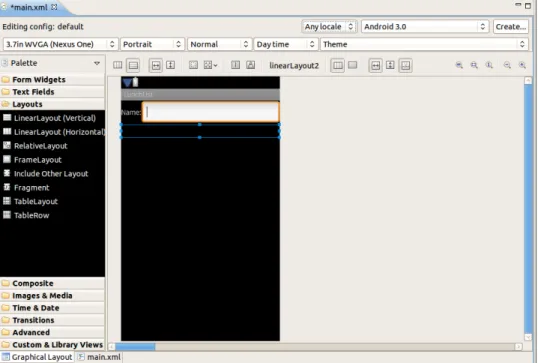The width and height of the screenshot is (538, 363).
Task: Expand Images & Media palette category
Action: [52, 296]
